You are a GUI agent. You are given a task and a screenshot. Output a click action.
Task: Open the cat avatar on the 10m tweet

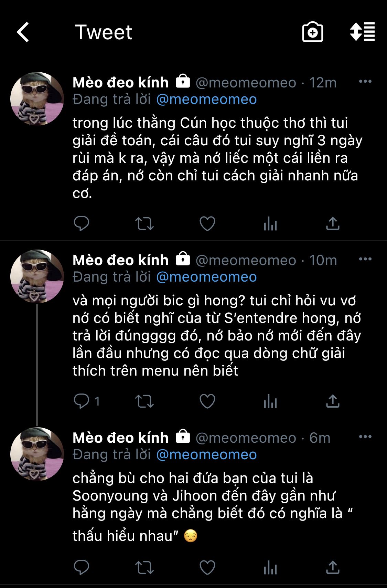click(37, 276)
